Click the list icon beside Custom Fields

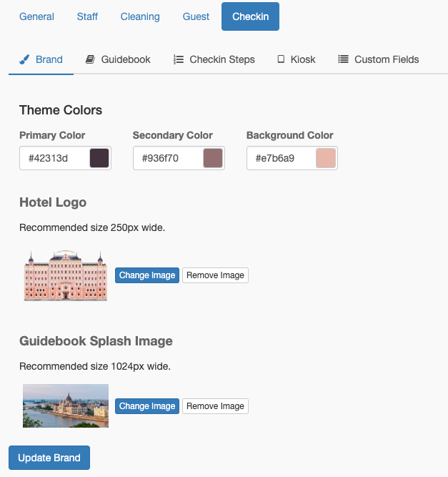(343, 59)
